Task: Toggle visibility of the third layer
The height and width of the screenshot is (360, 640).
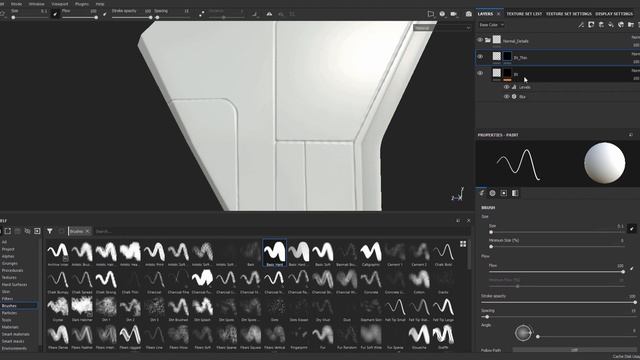Action: (480, 73)
